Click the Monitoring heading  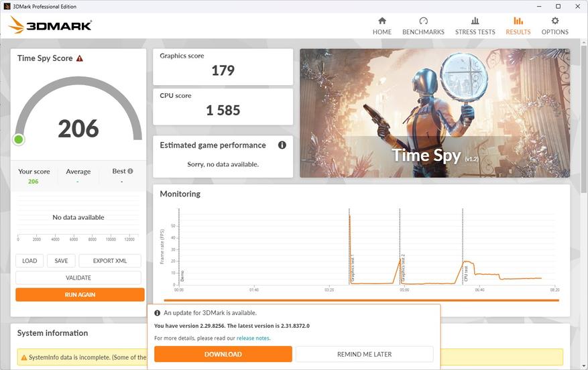click(x=180, y=194)
